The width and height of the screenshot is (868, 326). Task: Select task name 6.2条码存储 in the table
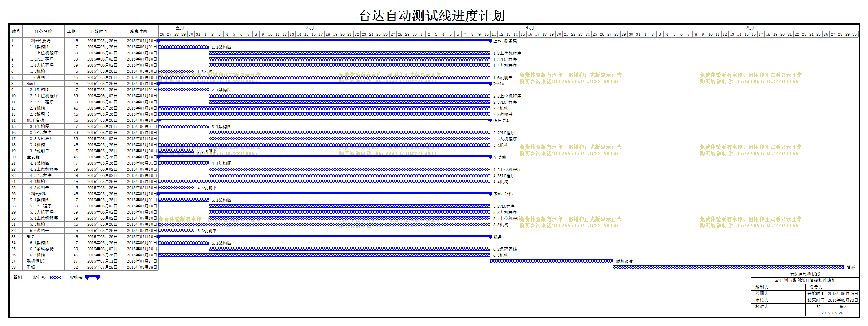click(41, 249)
